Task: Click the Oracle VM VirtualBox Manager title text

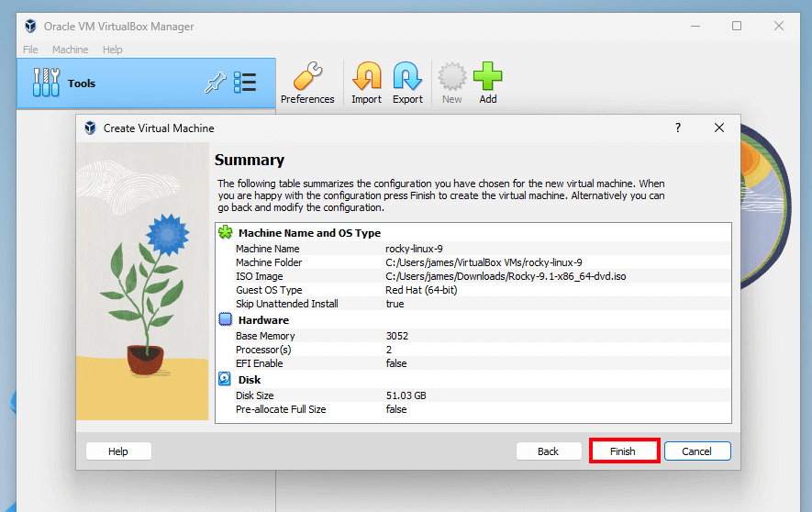Action: click(119, 27)
